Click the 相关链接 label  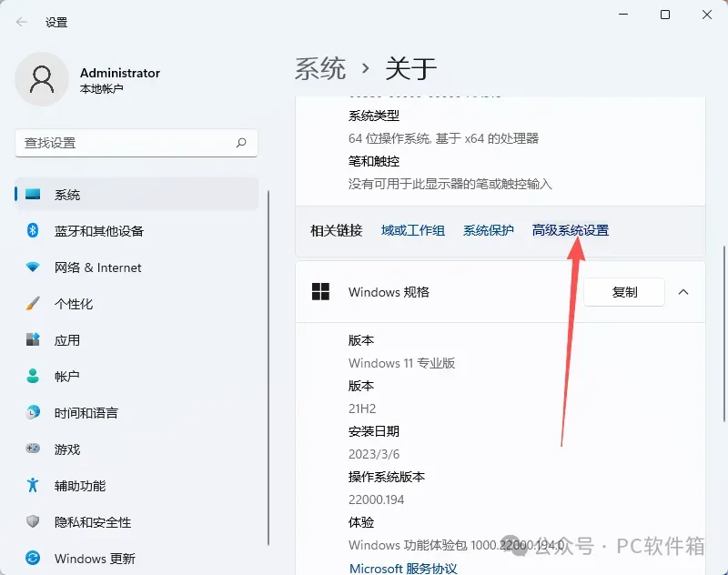(336, 230)
